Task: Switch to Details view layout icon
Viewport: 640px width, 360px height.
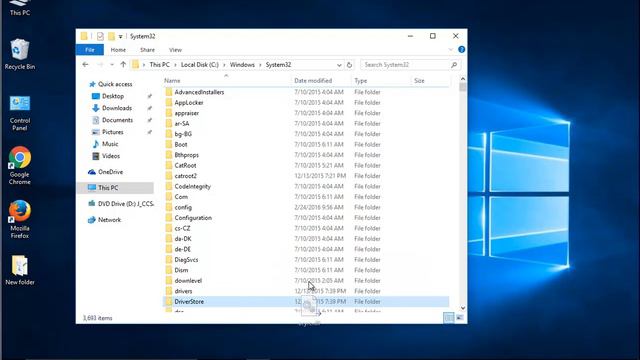Action: coord(449,318)
